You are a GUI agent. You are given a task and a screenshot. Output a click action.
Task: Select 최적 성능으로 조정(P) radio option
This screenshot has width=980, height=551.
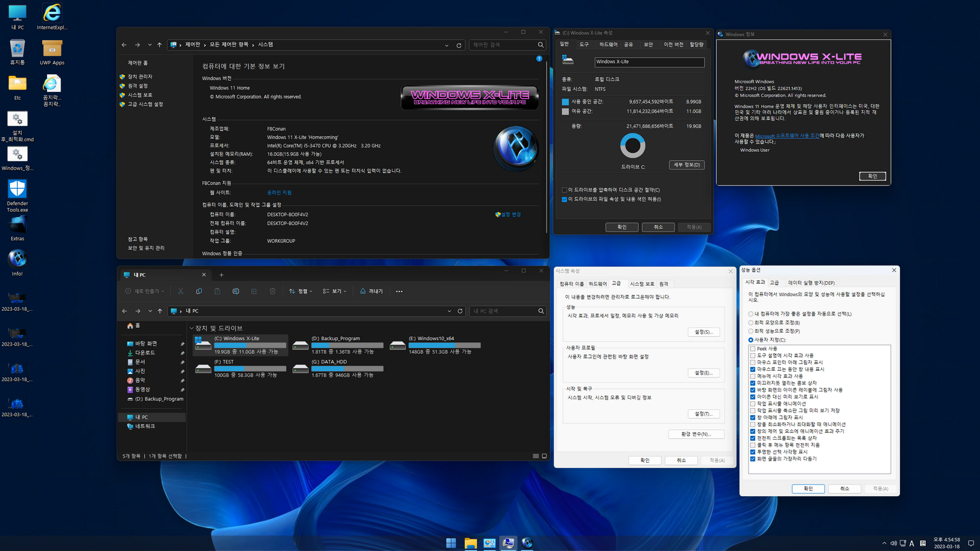(x=751, y=331)
